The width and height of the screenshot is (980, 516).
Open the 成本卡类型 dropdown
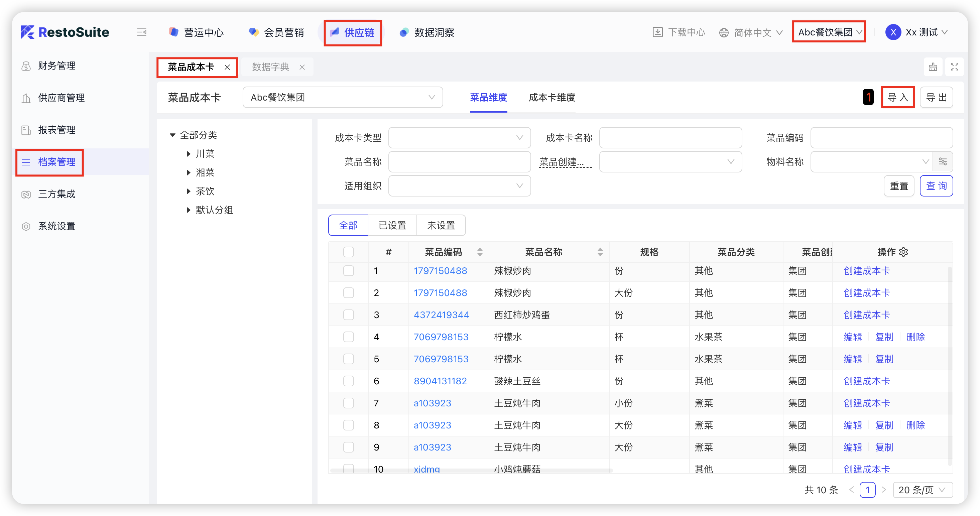click(x=459, y=138)
